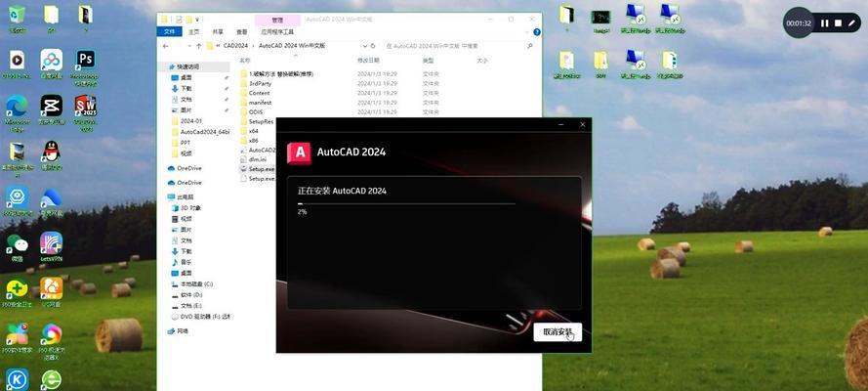Screen dimensions: 868x391
Task: Open the recorder pen annotation tool
Action: 851,23
